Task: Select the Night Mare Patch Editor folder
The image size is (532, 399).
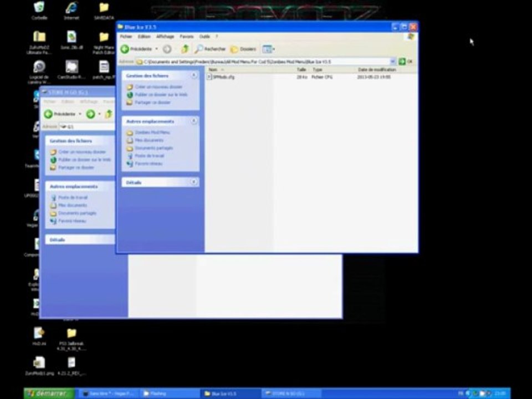Action: click(104, 43)
